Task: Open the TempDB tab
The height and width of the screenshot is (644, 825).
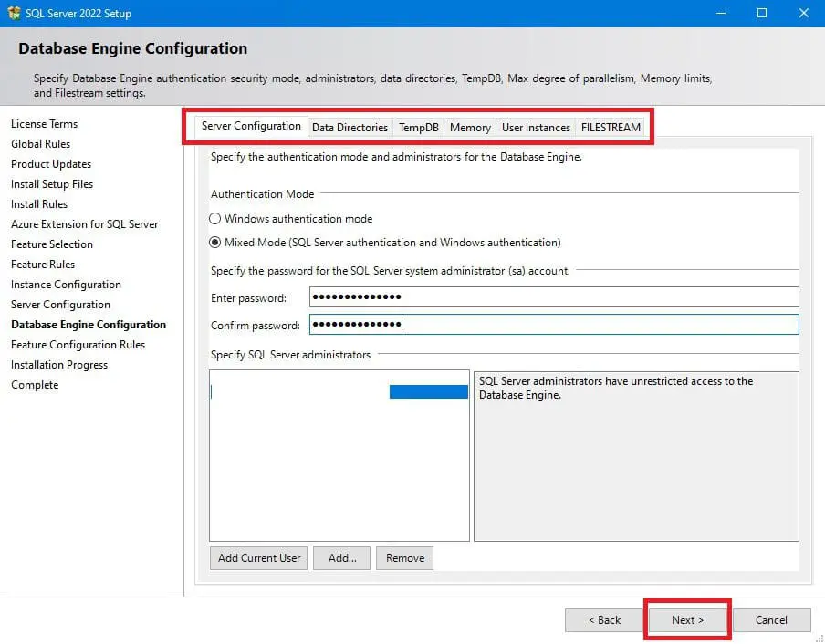Action: [x=418, y=127]
